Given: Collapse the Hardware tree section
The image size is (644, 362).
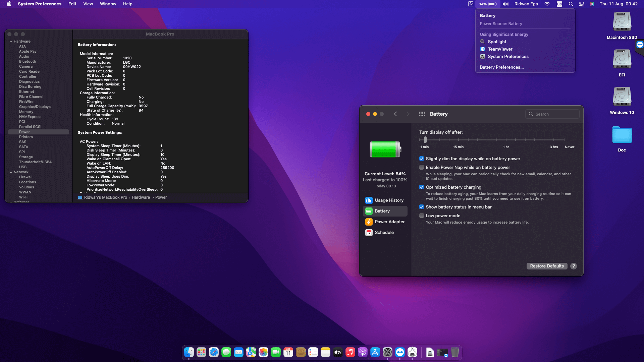Looking at the screenshot, I should point(11,42).
